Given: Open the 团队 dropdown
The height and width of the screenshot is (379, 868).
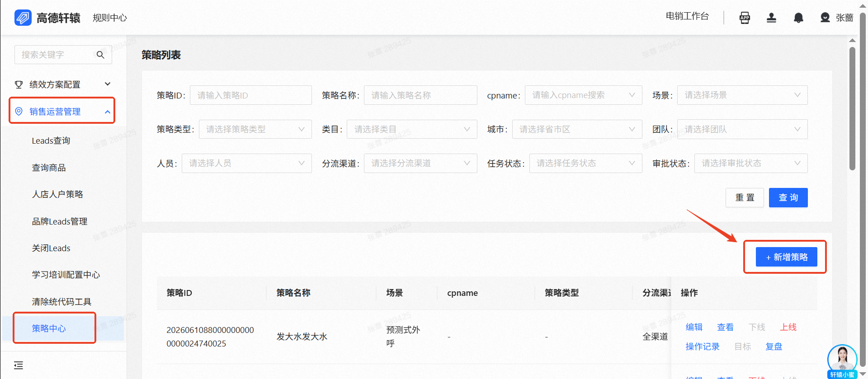Looking at the screenshot, I should [742, 129].
